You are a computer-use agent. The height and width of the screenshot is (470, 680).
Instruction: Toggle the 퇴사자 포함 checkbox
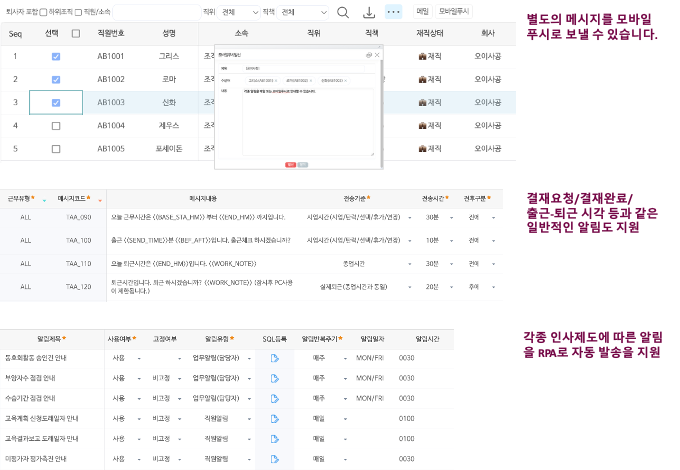(x=43, y=12)
